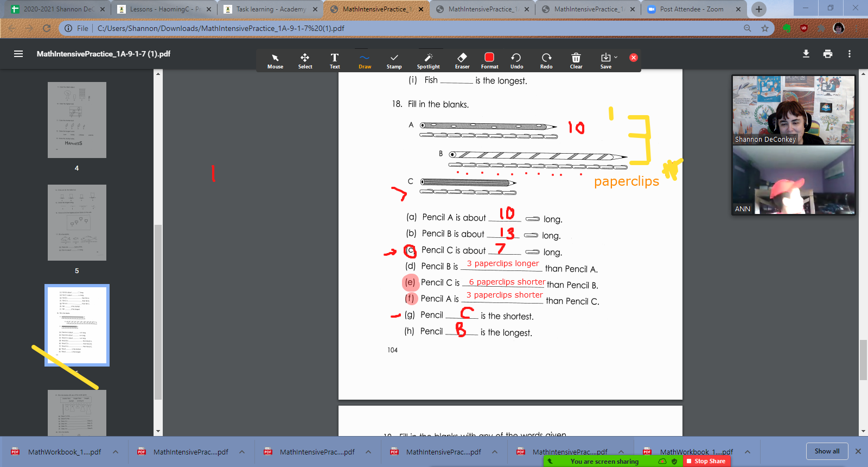This screenshot has width=868, height=467.
Task: Click Show all downloads button
Action: [x=827, y=451]
